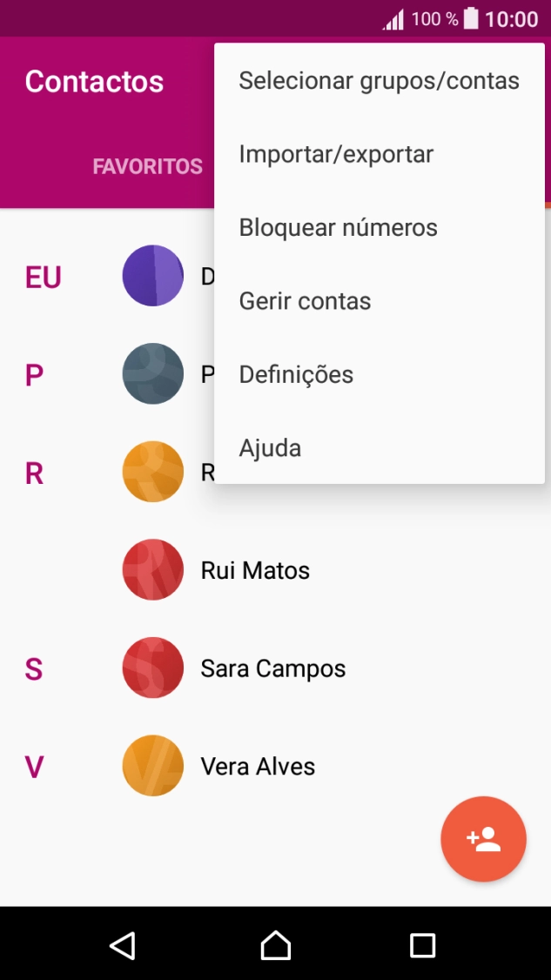The image size is (551, 980).
Task: Tap Sara Campos's contact avatar
Action: (153, 668)
